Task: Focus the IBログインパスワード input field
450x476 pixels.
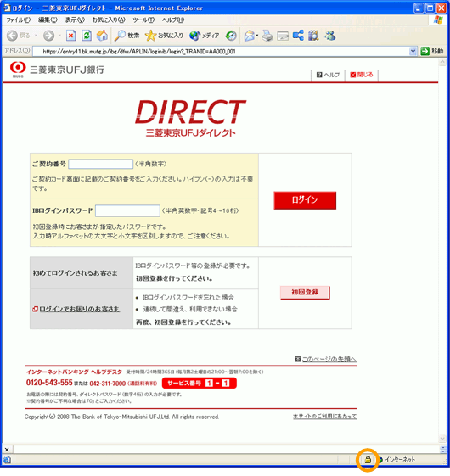Action: coord(127,210)
